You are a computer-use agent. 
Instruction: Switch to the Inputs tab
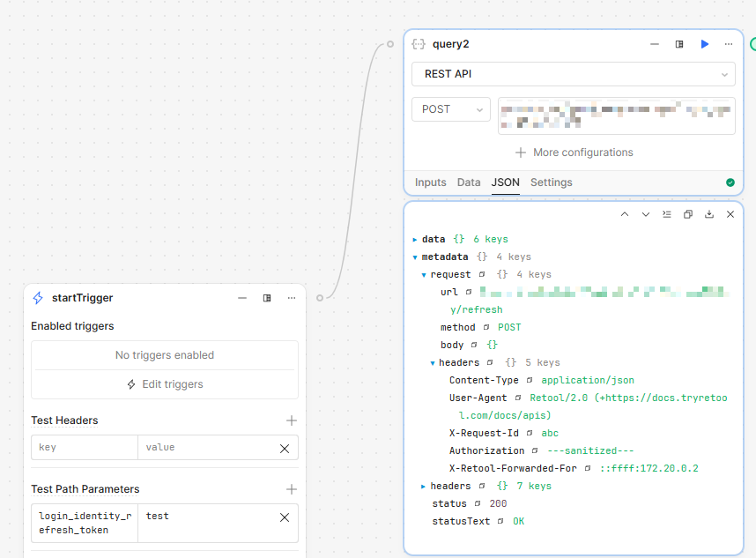[x=430, y=182]
